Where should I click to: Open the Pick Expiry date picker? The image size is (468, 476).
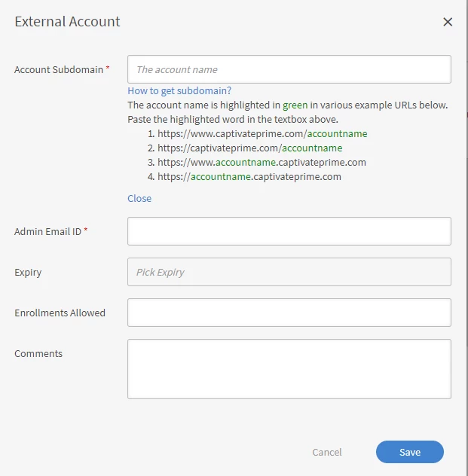(x=289, y=272)
